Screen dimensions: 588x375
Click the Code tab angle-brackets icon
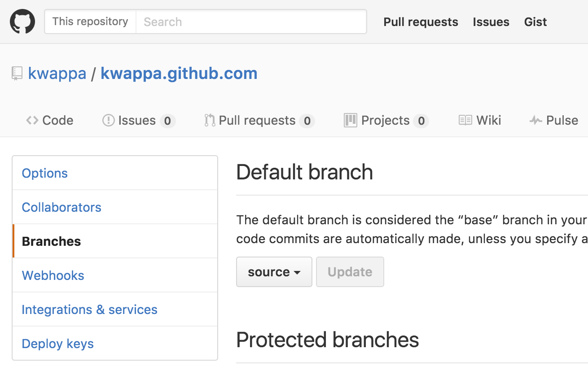click(x=32, y=120)
